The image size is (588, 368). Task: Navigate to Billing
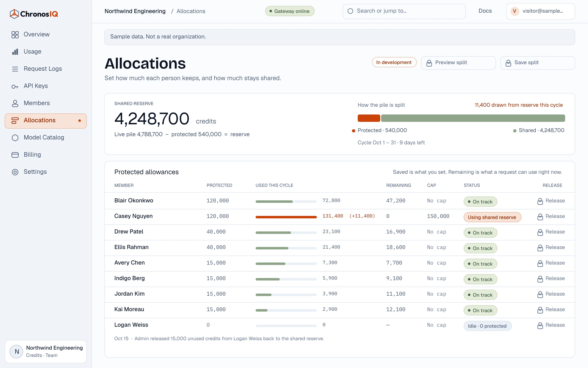[x=46, y=155]
